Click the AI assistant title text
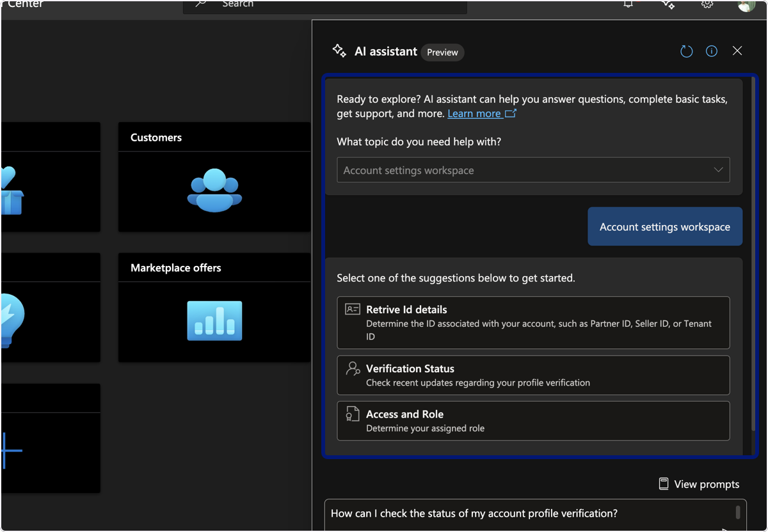This screenshot has height=532, width=768. (386, 52)
